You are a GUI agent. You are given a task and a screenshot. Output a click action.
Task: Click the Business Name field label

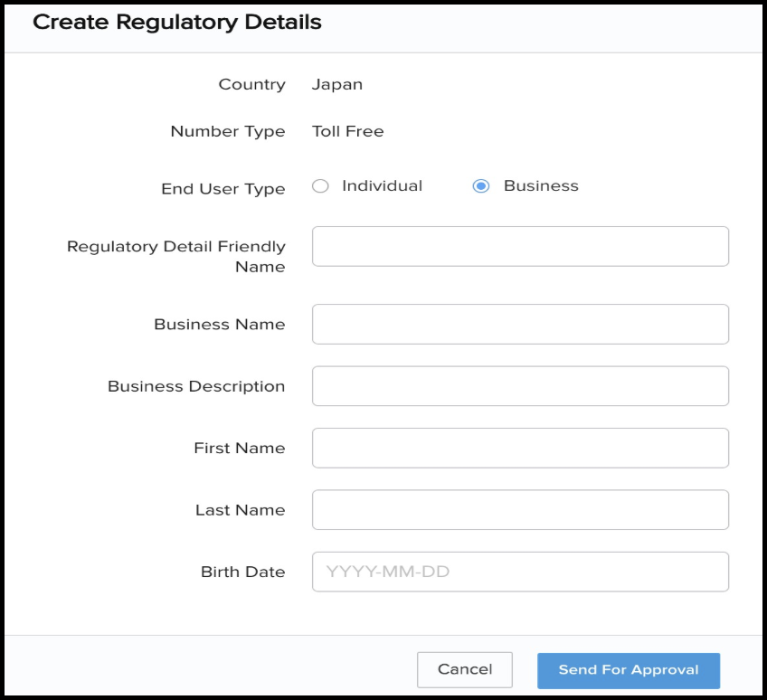pyautogui.click(x=220, y=324)
